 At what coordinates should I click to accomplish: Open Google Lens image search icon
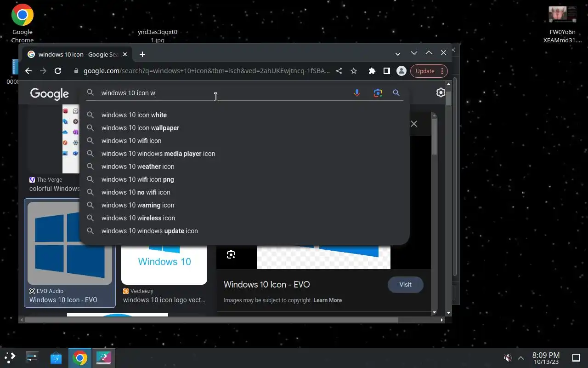click(x=378, y=93)
